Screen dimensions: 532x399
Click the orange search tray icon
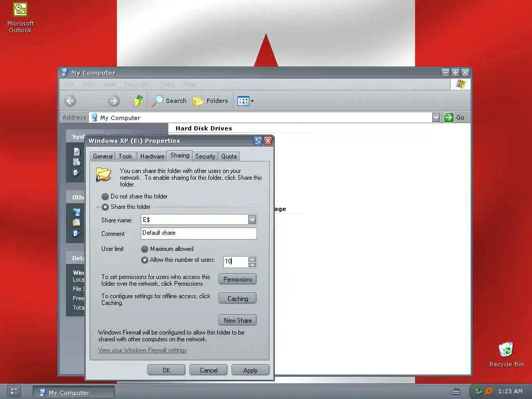(488, 391)
